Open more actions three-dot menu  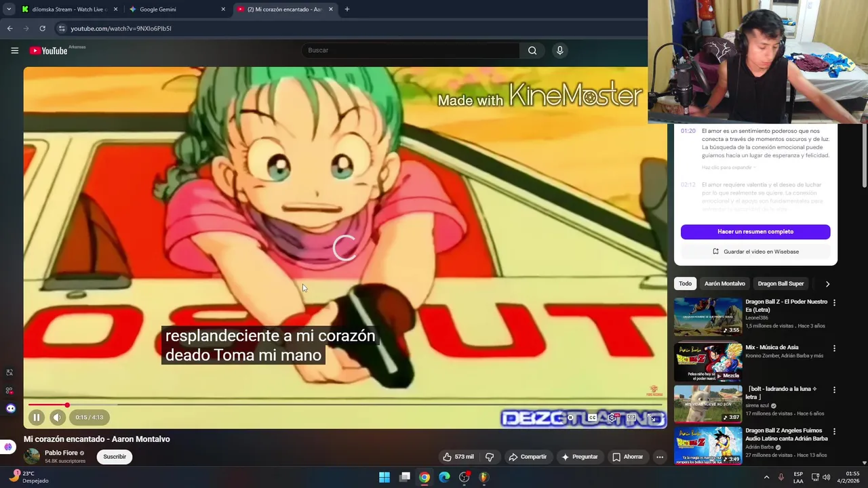[x=659, y=457]
